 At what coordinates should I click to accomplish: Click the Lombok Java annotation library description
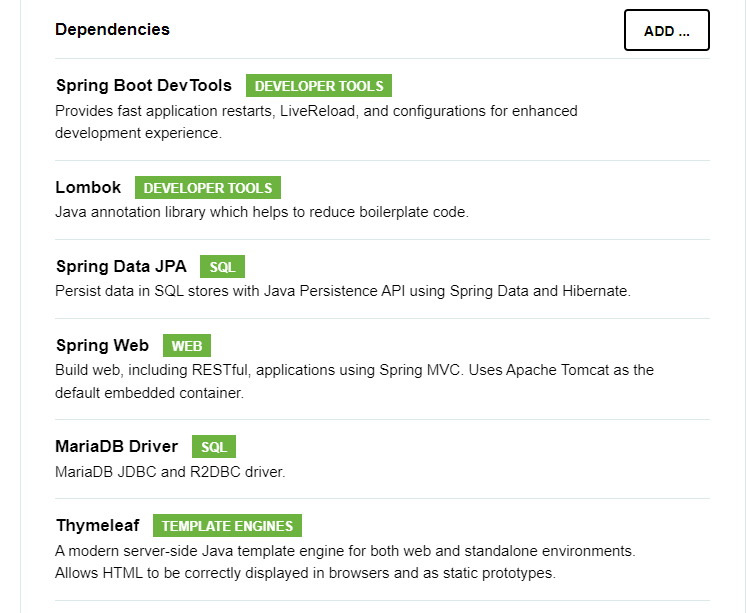[x=262, y=212]
